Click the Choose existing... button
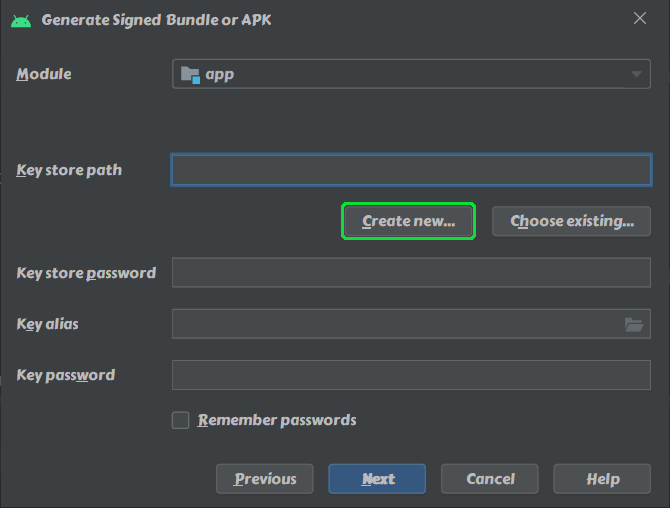The image size is (670, 508). pos(571,221)
